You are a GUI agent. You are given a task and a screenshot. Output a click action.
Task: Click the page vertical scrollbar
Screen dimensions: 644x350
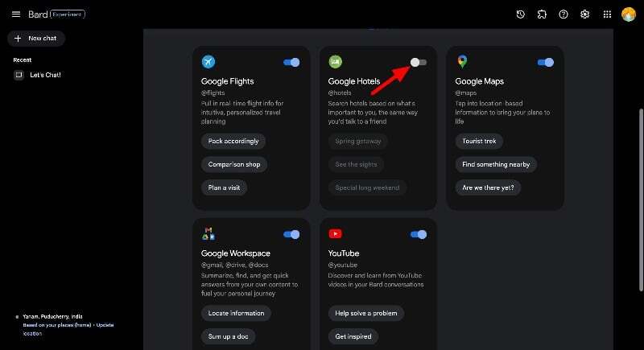coord(641,200)
